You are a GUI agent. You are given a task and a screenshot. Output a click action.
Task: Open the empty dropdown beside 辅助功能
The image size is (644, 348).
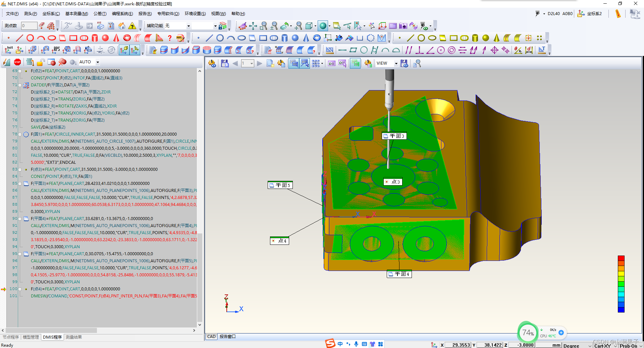point(215,26)
